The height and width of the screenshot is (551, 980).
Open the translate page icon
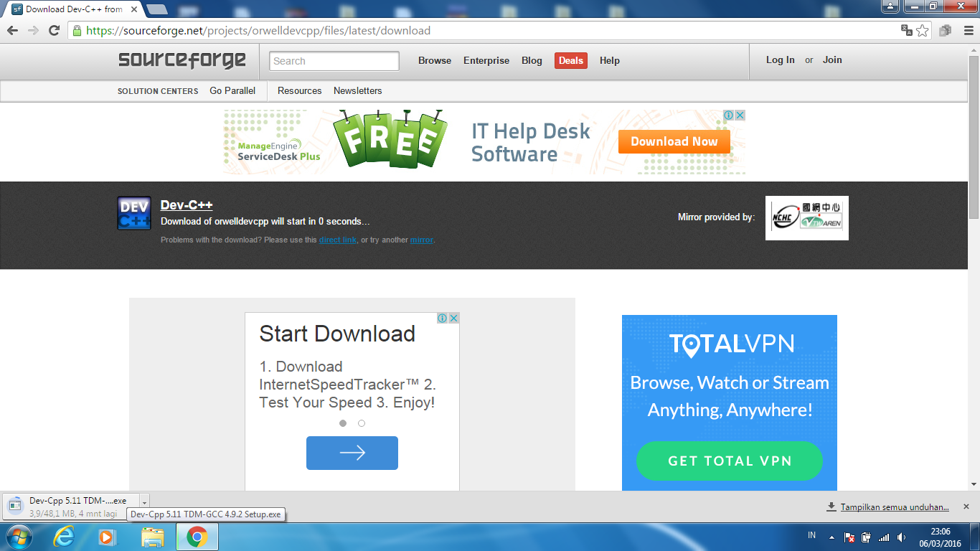point(907,30)
